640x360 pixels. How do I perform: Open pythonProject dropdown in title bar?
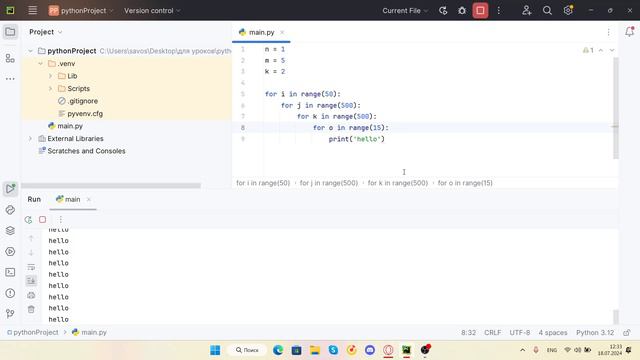click(x=81, y=11)
